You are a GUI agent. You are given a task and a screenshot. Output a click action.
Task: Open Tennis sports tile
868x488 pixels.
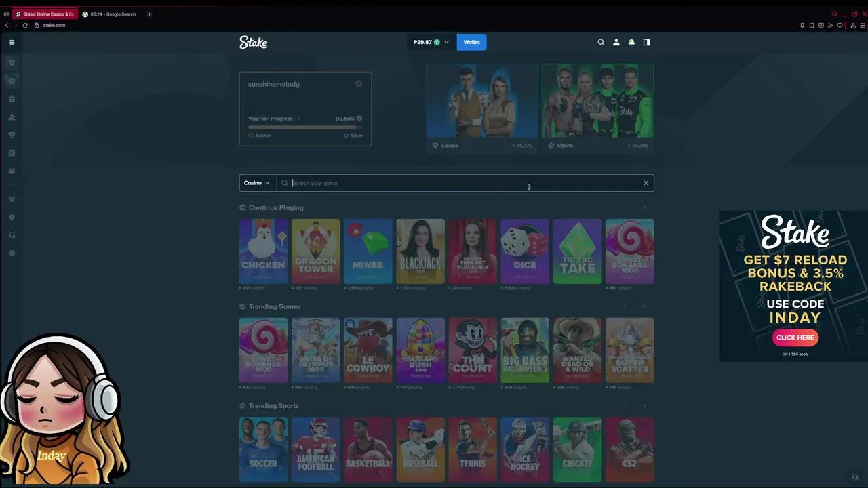click(x=473, y=449)
